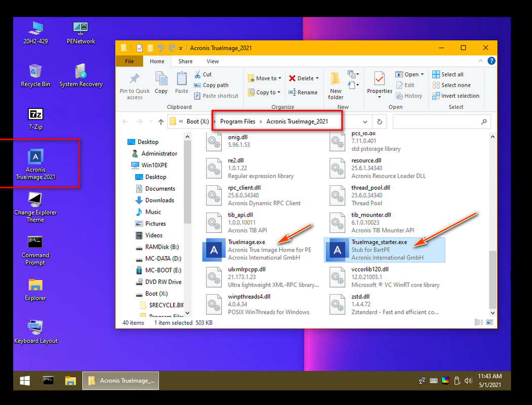Open PENetwork desktop shortcut

[81, 33]
